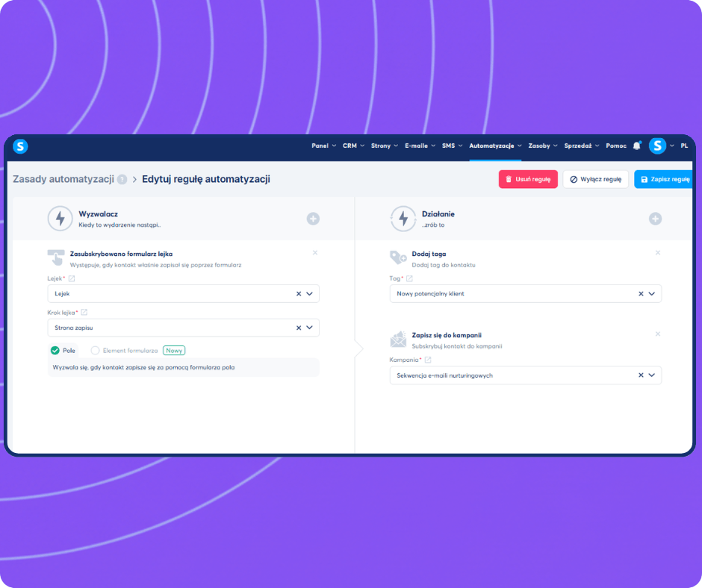
Task: Click the Wyłącz regułę button
Action: (x=595, y=179)
